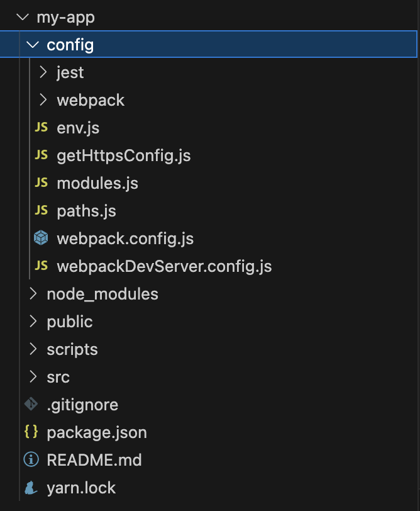Click the JS icon beside webpackDevServer.config.js
Screen dimensions: 420x511
point(41,266)
